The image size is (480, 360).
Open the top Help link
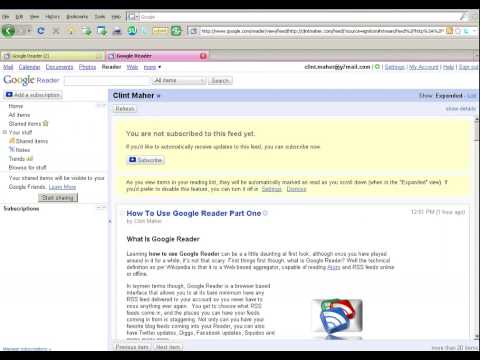[448, 67]
